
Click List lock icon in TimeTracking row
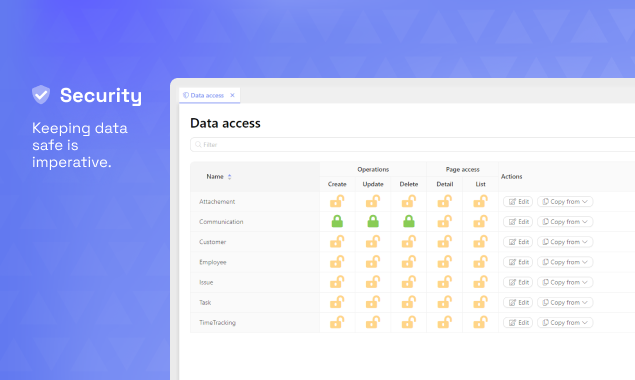(480, 322)
